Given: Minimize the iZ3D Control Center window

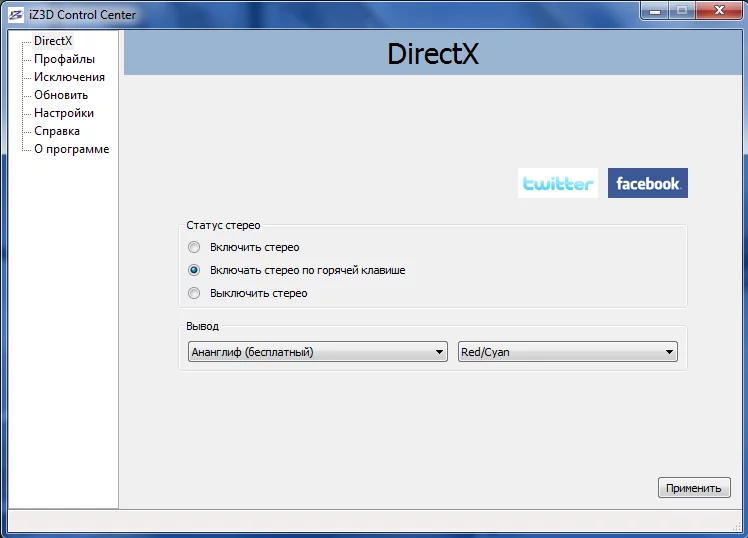Looking at the screenshot, I should click(655, 10).
